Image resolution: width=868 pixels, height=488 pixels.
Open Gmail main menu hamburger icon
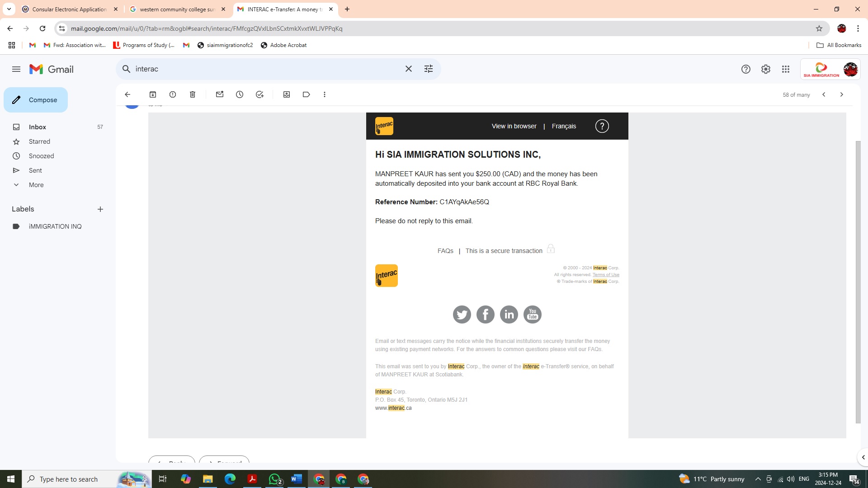tap(16, 69)
